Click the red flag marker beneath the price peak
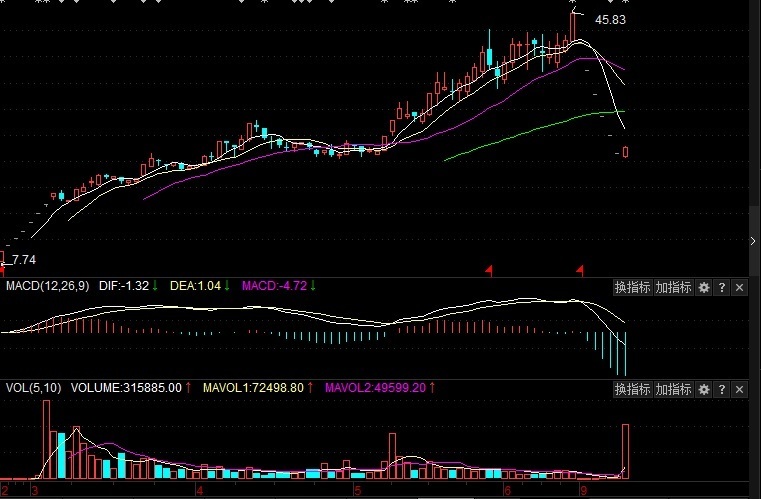Image resolution: width=761 pixels, height=499 pixels. pos(580,270)
